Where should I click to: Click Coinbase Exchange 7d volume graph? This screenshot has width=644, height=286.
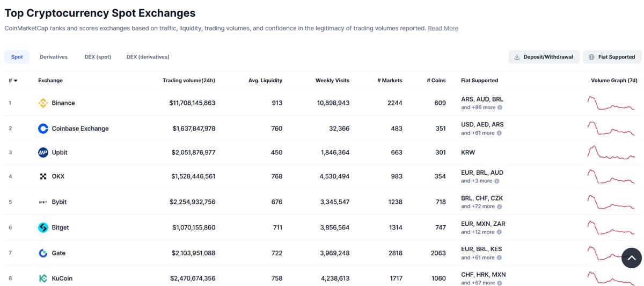coord(611,128)
